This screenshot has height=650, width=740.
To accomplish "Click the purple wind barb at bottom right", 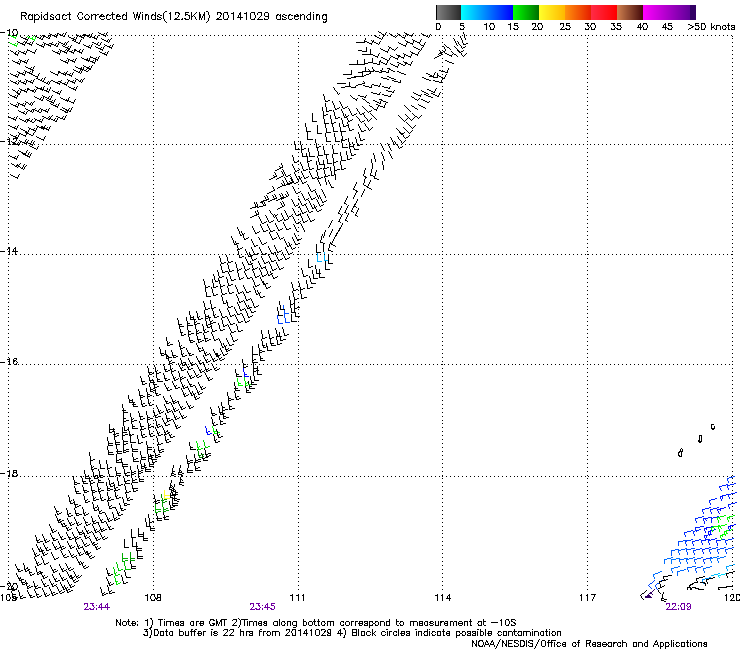I will point(649,595).
